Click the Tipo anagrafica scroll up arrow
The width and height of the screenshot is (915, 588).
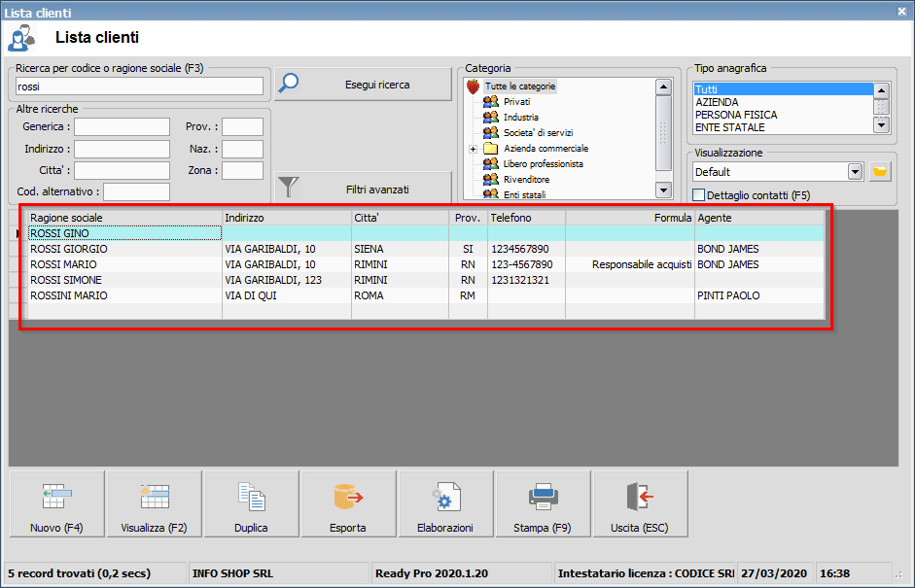881,90
